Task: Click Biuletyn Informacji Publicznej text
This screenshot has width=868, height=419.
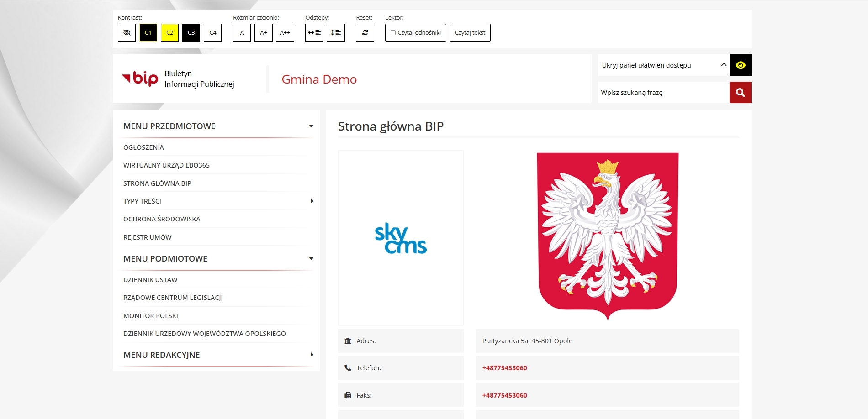Action: [199, 79]
